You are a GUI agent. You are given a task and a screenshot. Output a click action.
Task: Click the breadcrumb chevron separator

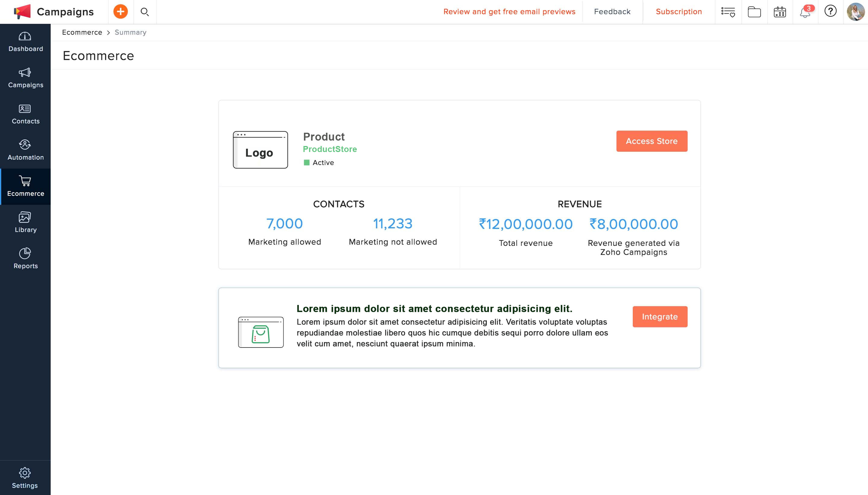pos(108,33)
